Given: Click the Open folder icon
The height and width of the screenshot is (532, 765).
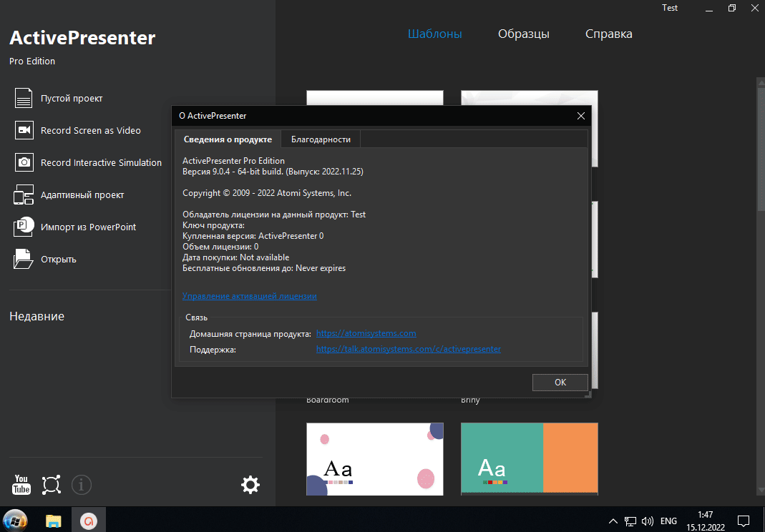Looking at the screenshot, I should tap(23, 259).
